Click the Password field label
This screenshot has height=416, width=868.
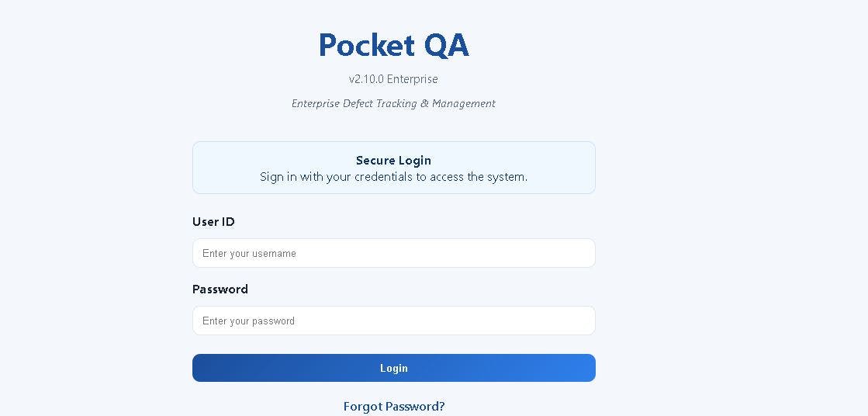[x=220, y=289]
